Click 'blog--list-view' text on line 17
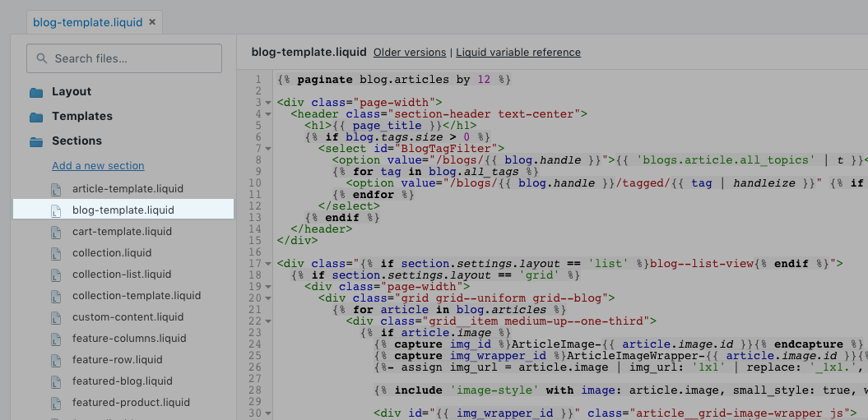This screenshot has width=868, height=420. (701, 263)
